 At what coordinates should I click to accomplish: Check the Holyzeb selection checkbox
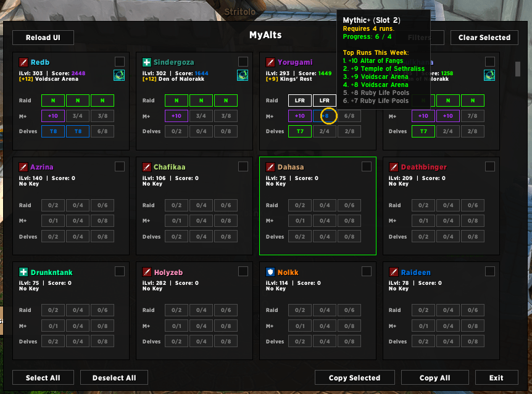pos(243,271)
